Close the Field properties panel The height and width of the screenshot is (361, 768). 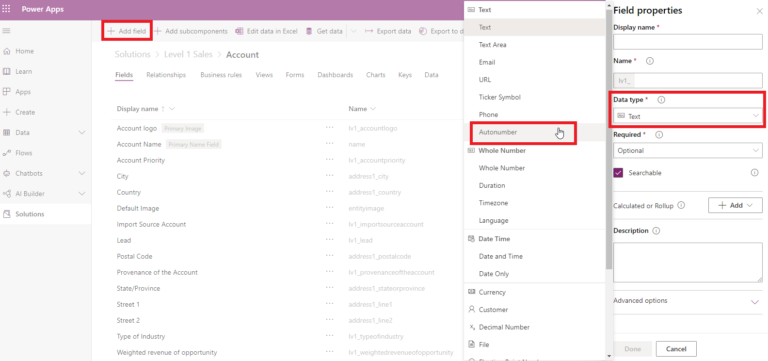[759, 11]
